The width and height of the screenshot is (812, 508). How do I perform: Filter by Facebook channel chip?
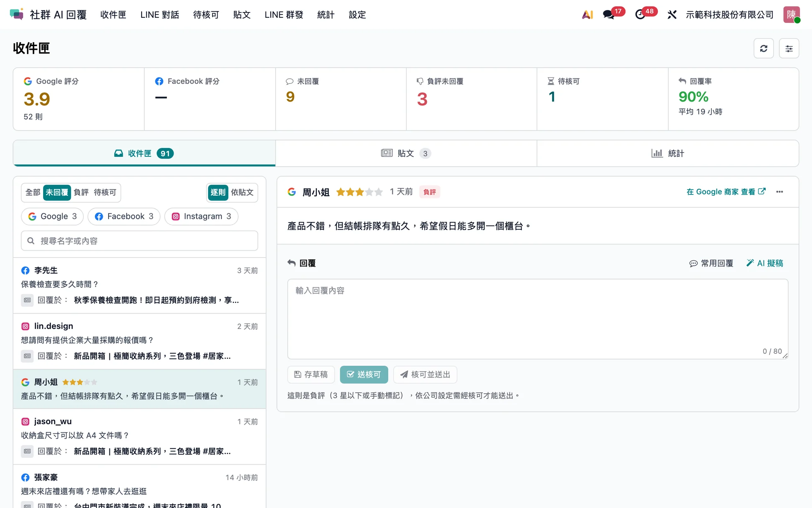point(124,216)
